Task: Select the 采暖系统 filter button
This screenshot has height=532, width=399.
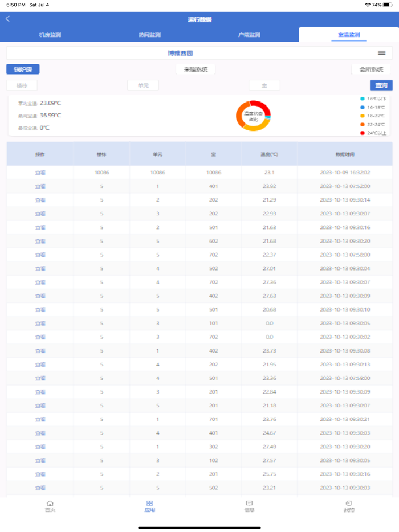Action: pos(196,69)
